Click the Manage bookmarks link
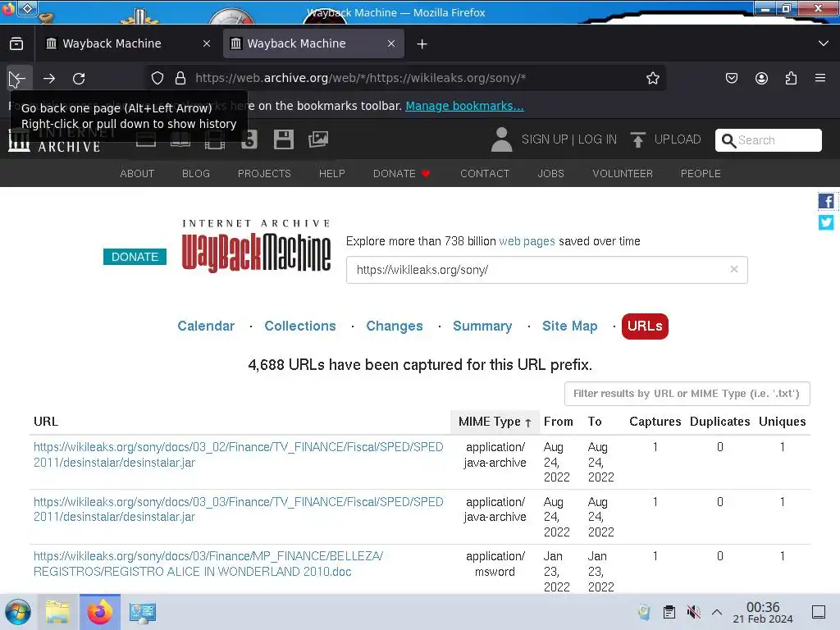 tap(464, 106)
